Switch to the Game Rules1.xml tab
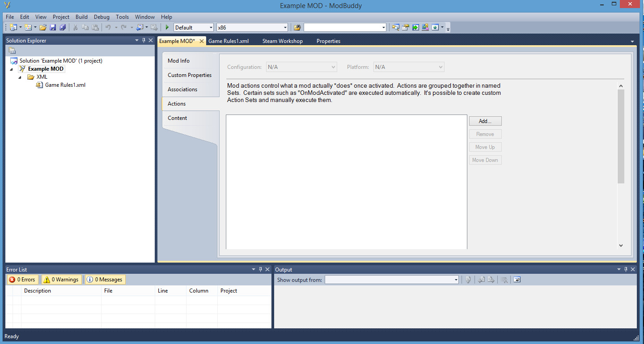The height and width of the screenshot is (344, 644). click(229, 41)
